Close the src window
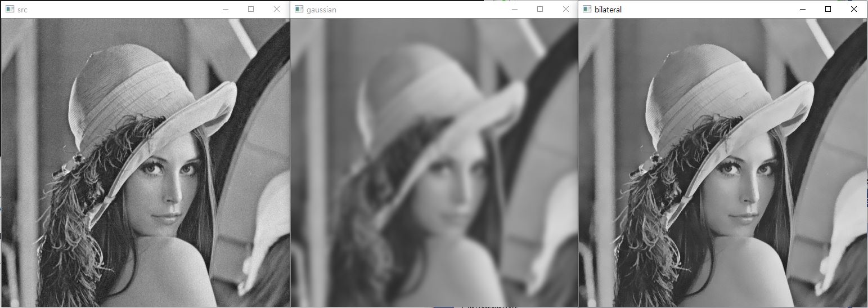This screenshot has height=308, width=868. tap(276, 10)
